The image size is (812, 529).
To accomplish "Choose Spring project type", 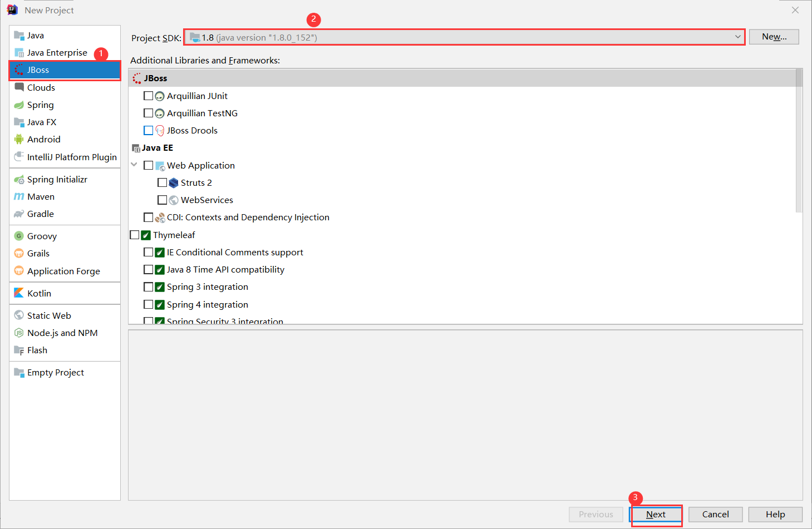I will coord(65,105).
